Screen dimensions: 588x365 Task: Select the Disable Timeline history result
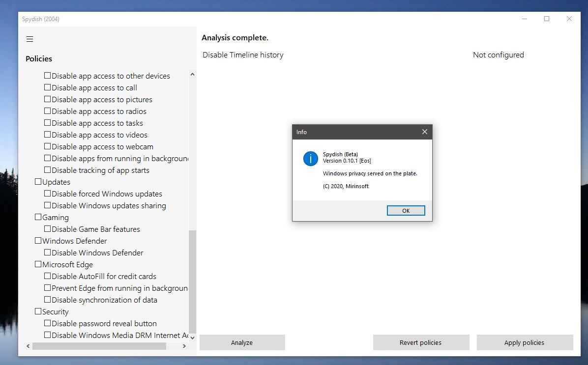(x=243, y=55)
